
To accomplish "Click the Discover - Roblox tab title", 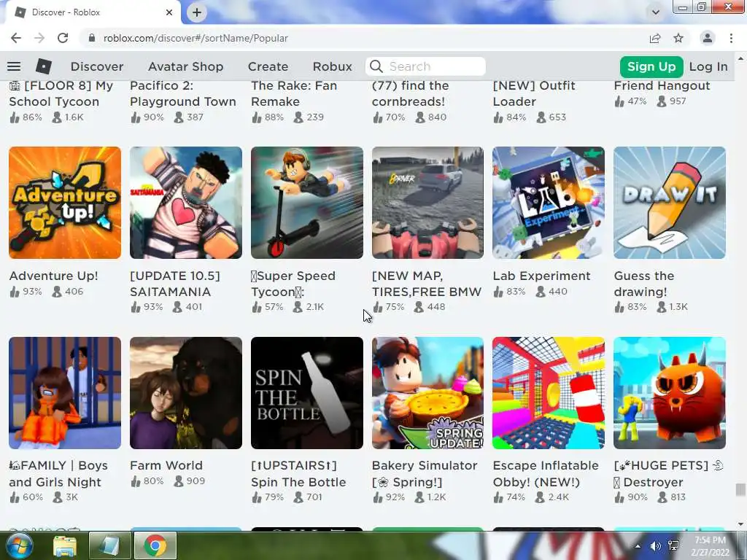I will [66, 12].
